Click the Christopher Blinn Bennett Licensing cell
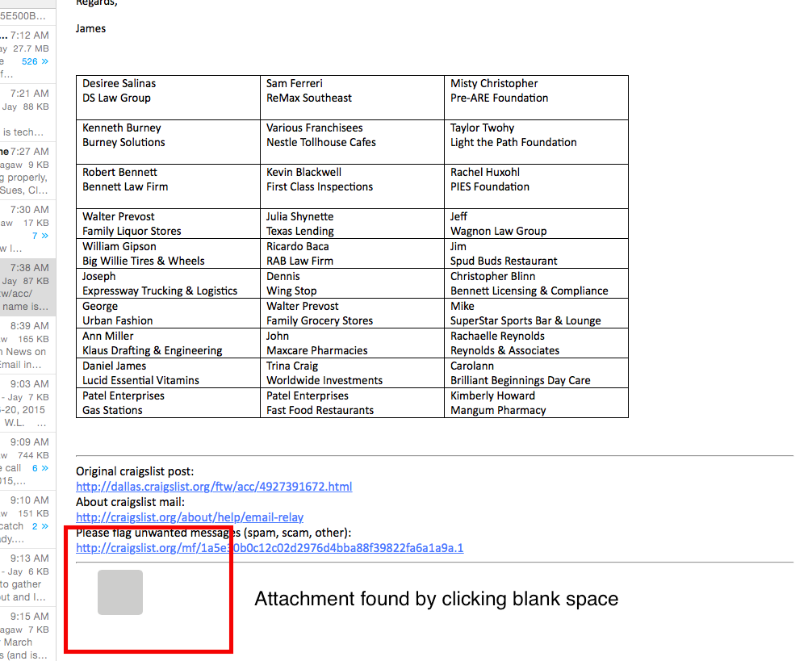 (536, 283)
